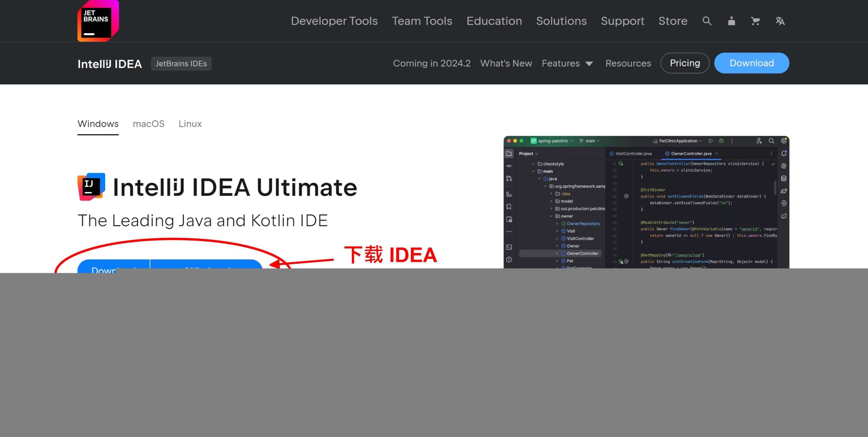Click editor tabs kebab menu in IDE preview
The width and height of the screenshot is (868, 437).
click(771, 154)
